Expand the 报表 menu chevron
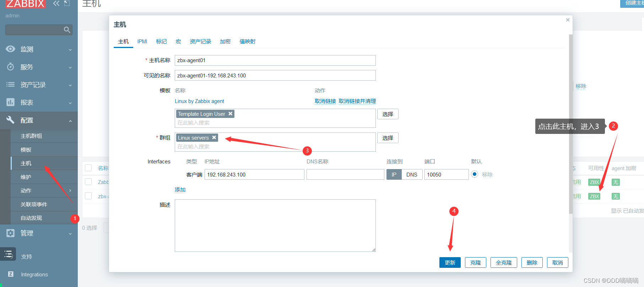 70,103
